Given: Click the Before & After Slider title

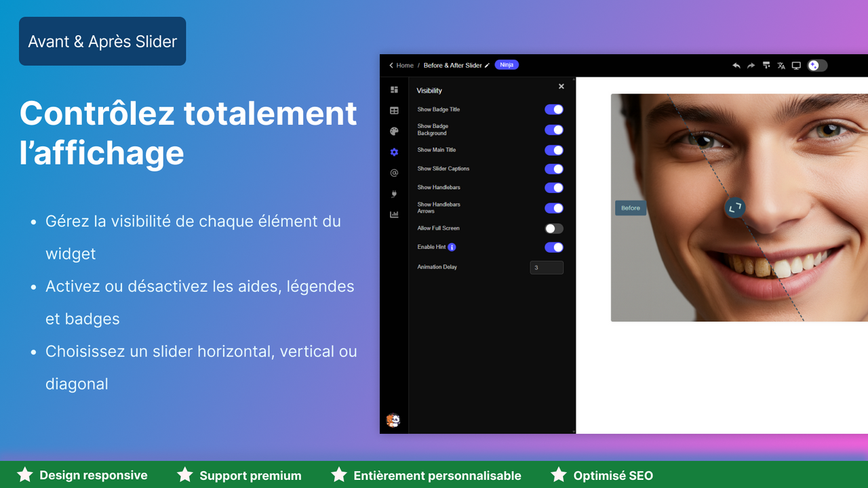Looking at the screenshot, I should [452, 66].
